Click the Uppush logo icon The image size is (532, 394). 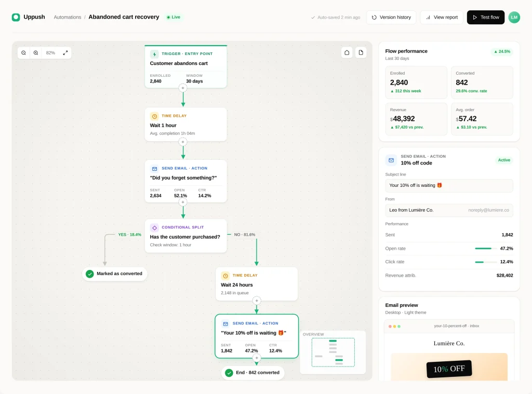[x=16, y=17]
